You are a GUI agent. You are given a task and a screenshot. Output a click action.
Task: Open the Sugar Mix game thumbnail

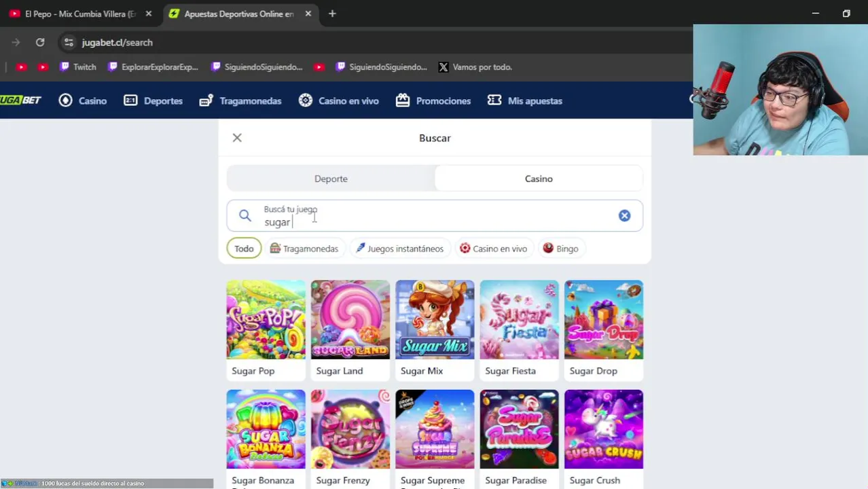tap(435, 320)
